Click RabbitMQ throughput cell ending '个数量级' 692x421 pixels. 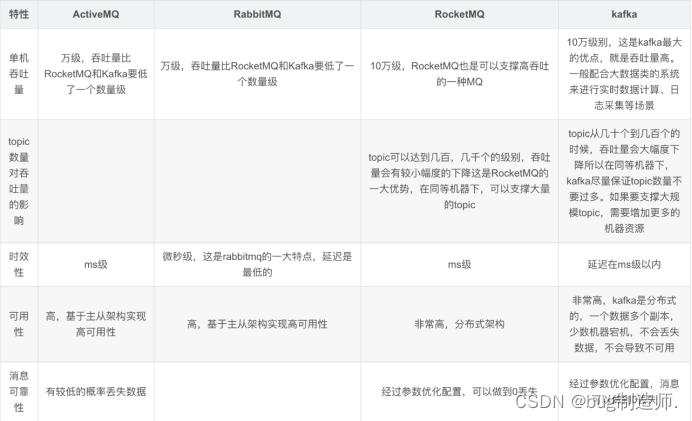(x=257, y=74)
